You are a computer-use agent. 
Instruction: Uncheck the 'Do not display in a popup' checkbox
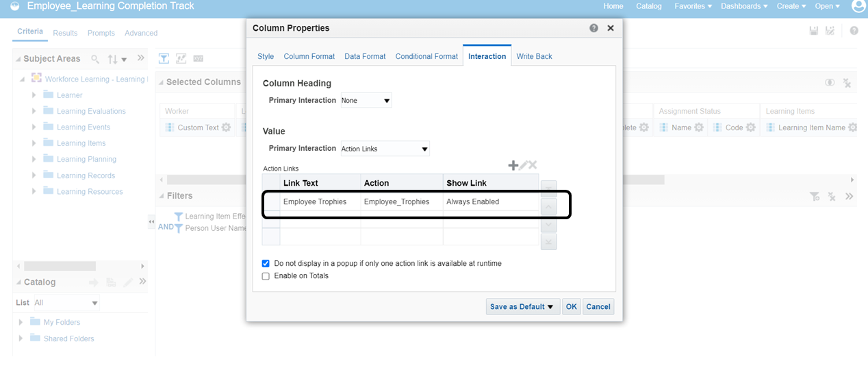tap(266, 263)
